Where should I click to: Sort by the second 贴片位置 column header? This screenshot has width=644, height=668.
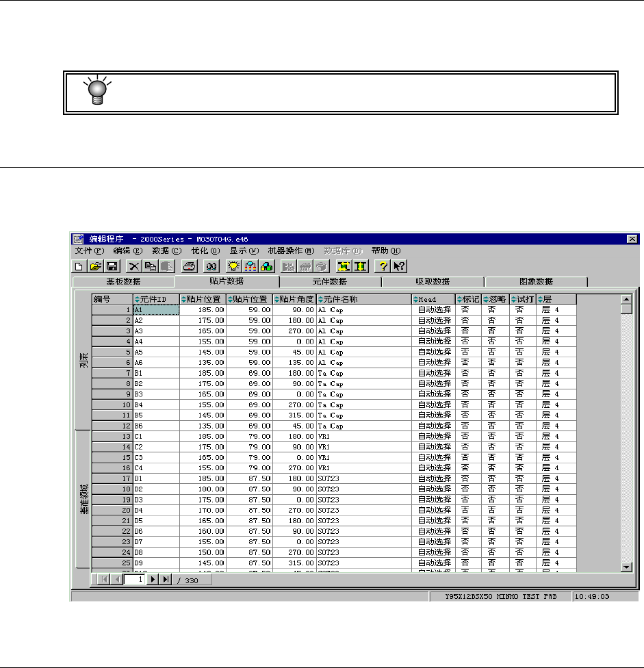[x=249, y=300]
